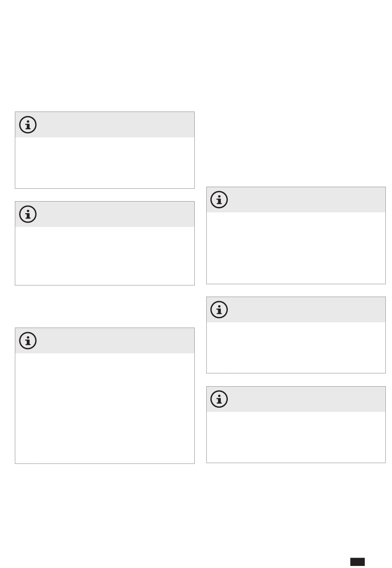Click the gray header bar of the middle right box

[x=296, y=309]
